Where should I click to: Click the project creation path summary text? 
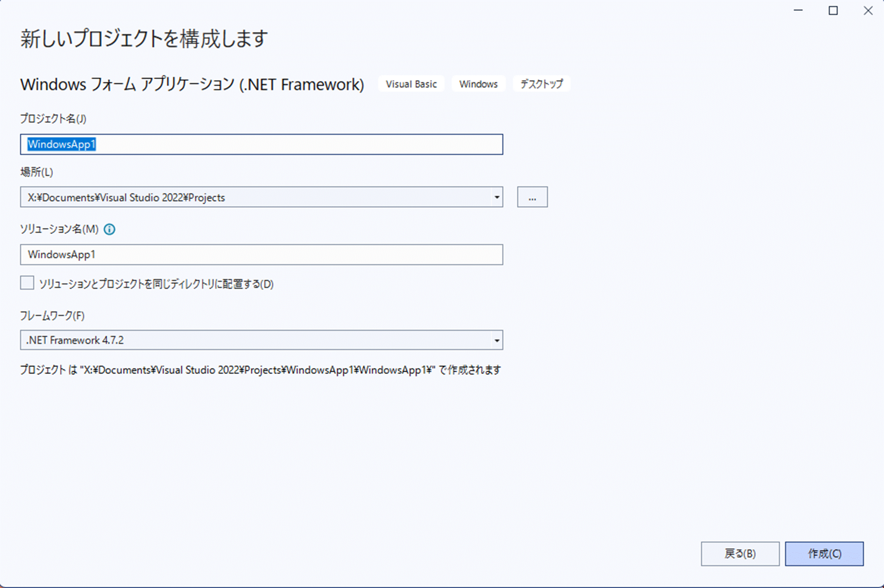260,370
